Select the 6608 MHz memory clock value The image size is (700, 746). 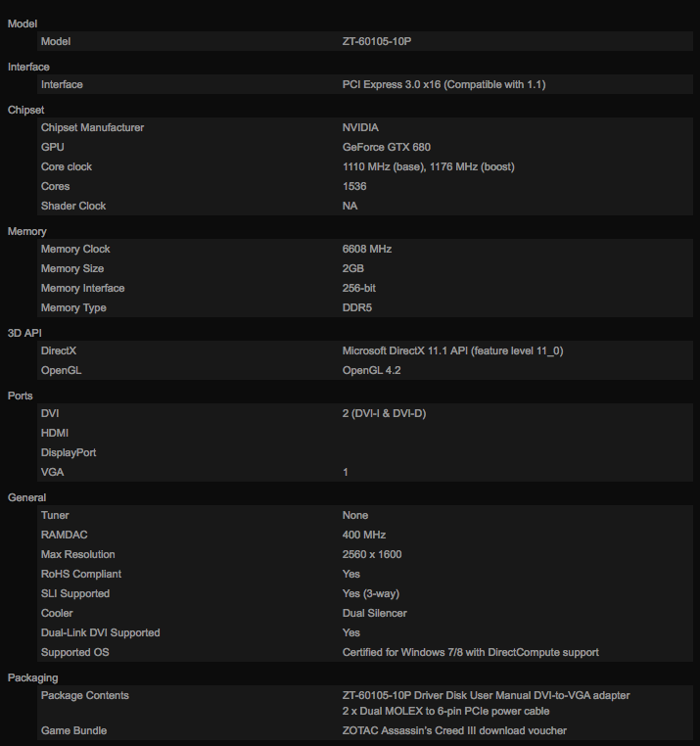coord(366,250)
